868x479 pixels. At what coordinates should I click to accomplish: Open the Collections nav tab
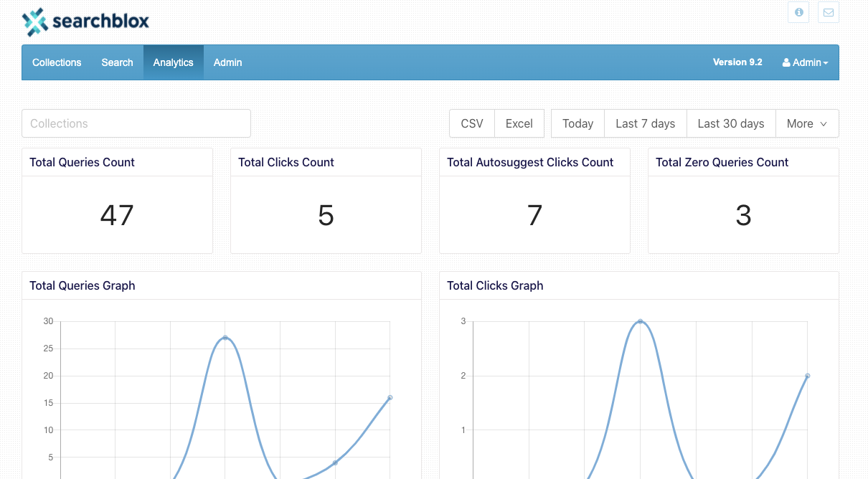pyautogui.click(x=57, y=62)
